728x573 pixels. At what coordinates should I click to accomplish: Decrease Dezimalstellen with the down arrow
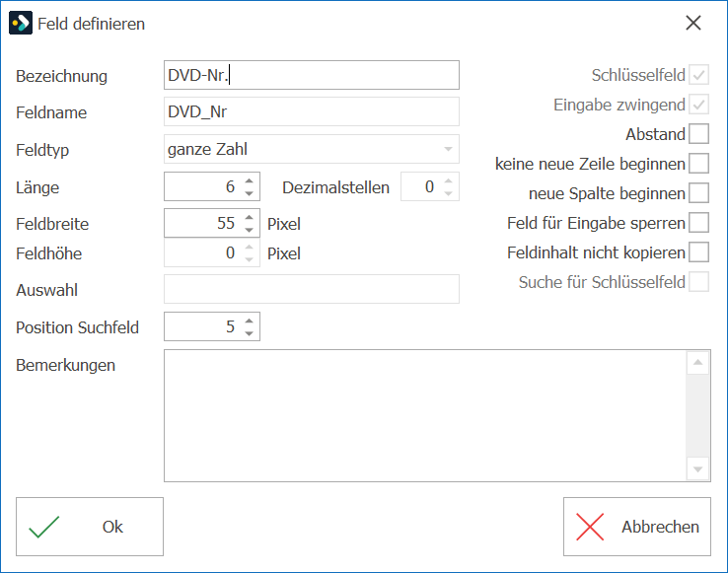coord(448,193)
